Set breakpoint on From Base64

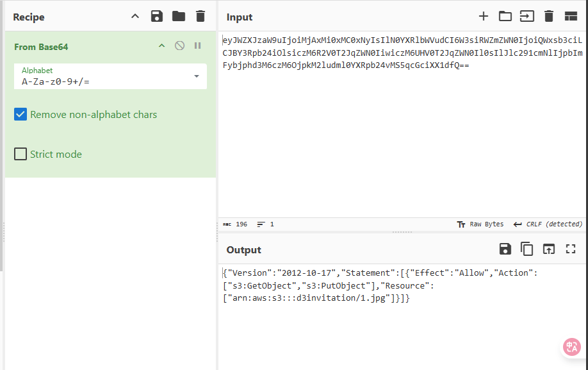[198, 46]
